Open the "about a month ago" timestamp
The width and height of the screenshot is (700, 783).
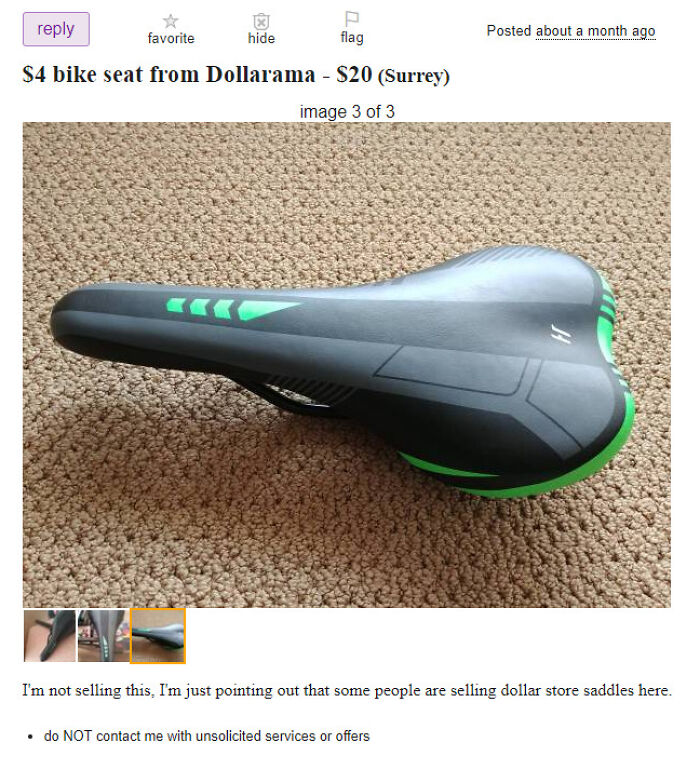click(x=595, y=31)
